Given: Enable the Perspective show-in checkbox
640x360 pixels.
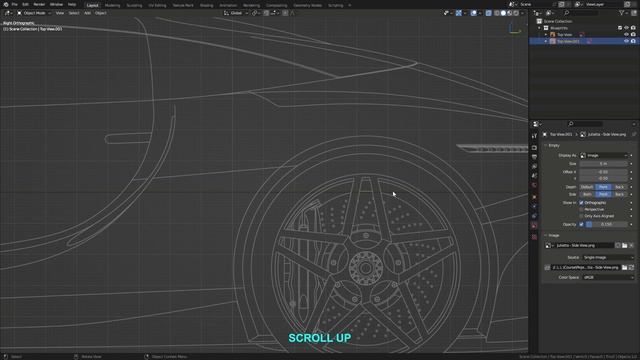Looking at the screenshot, I should (x=581, y=209).
